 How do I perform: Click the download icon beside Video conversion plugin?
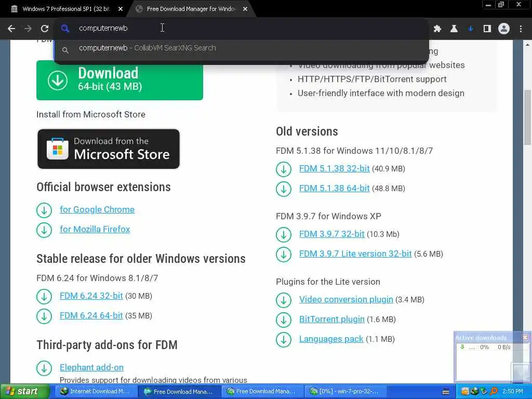tap(284, 300)
